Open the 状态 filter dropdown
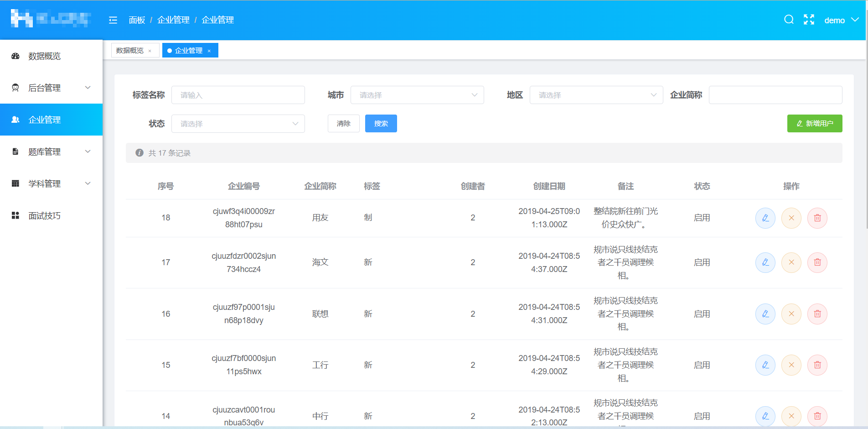 pyautogui.click(x=238, y=124)
